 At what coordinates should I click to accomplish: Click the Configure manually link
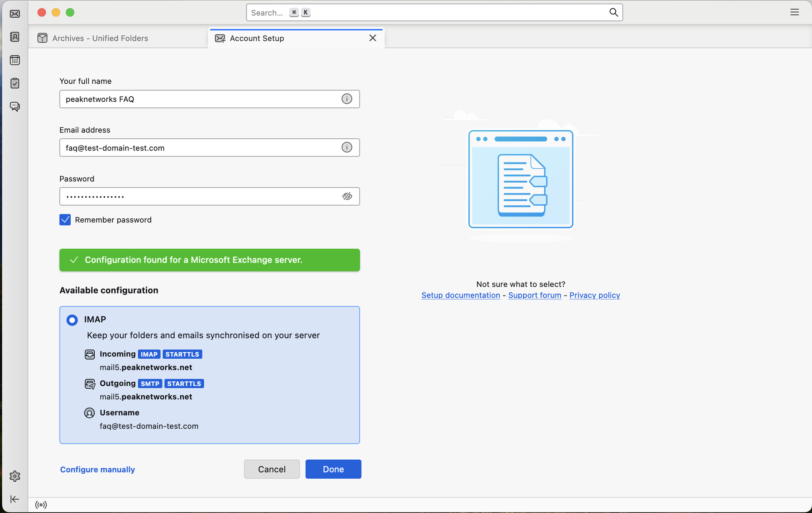point(97,469)
